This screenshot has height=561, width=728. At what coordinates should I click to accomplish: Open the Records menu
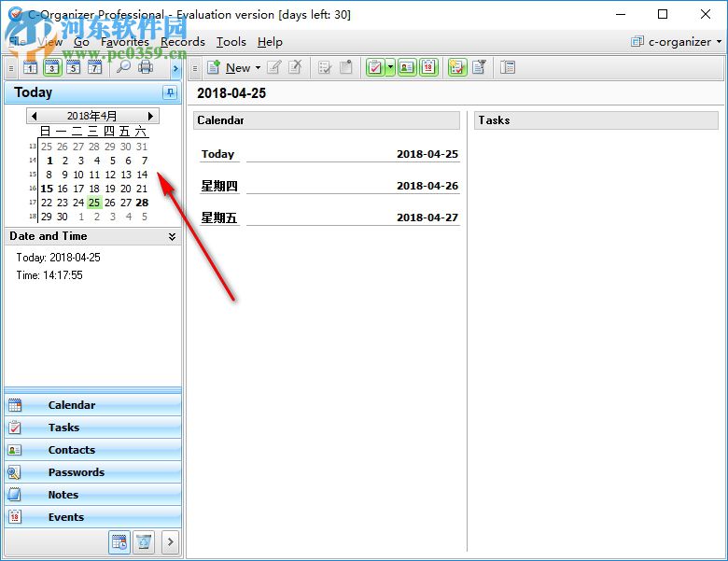[182, 42]
